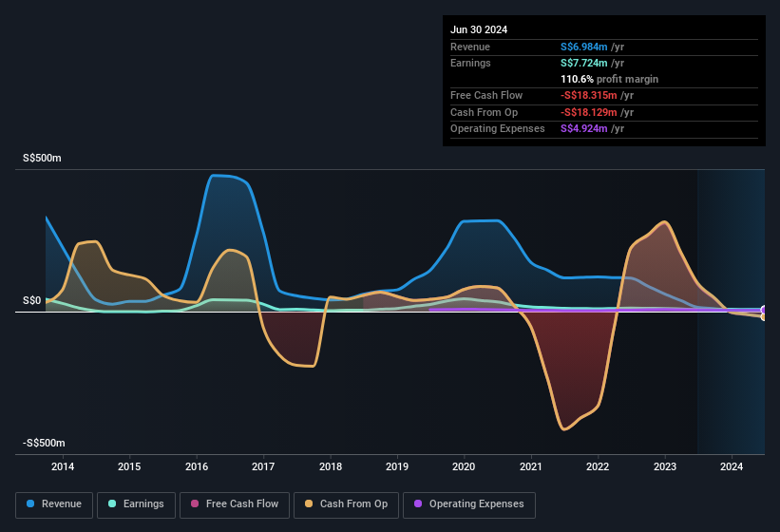Click the purple endpoint marker on chart
Image resolution: width=780 pixels, height=532 pixels.
tap(764, 311)
